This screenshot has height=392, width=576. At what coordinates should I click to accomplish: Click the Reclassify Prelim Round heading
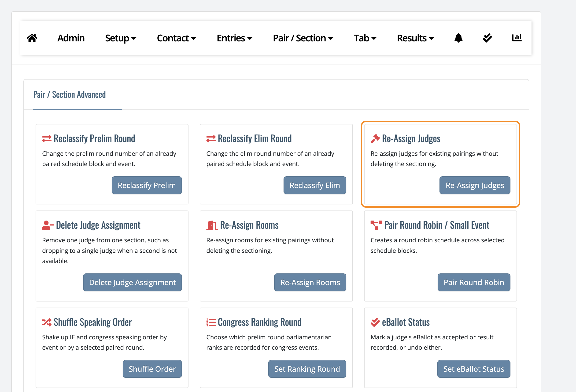94,139
